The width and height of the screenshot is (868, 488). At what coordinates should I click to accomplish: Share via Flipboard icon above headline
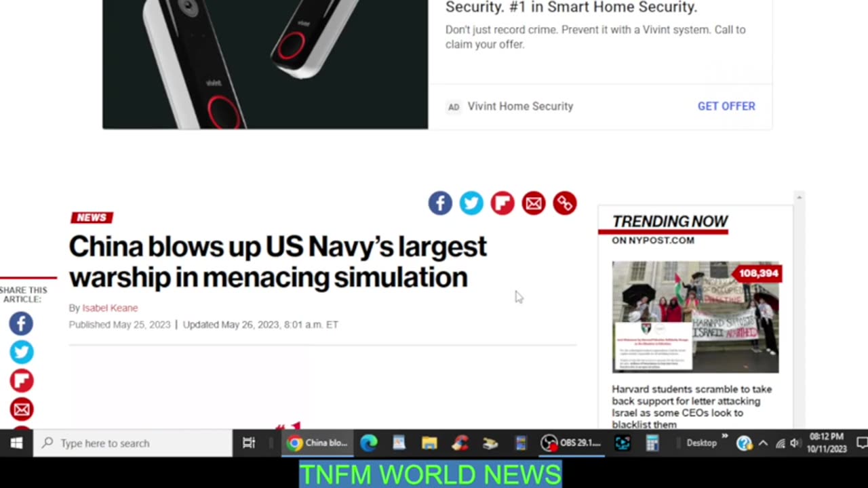coord(502,203)
